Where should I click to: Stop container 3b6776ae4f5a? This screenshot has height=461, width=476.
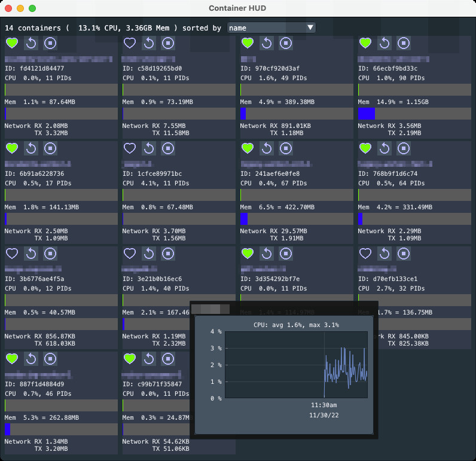50,254
